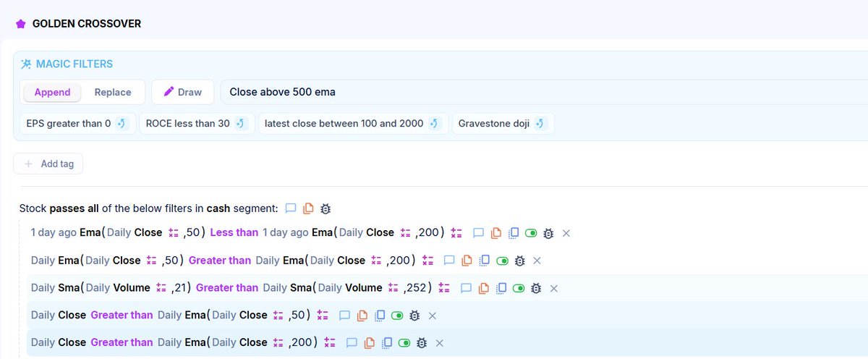
Task: Click the Add tag button
Action: [x=48, y=164]
